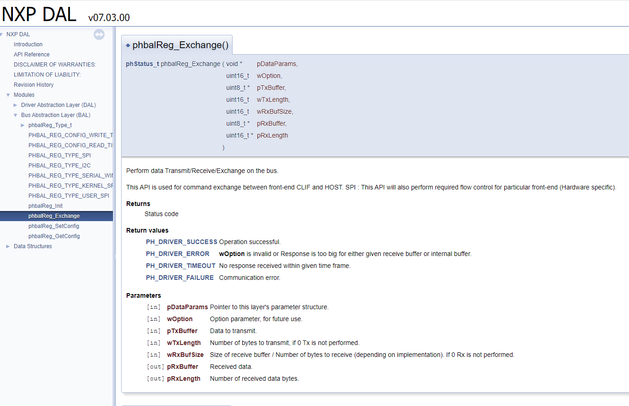Screen dimensions: 629x406
Task: Open phbalReg_GetConfig in the tree
Action: tap(54, 236)
